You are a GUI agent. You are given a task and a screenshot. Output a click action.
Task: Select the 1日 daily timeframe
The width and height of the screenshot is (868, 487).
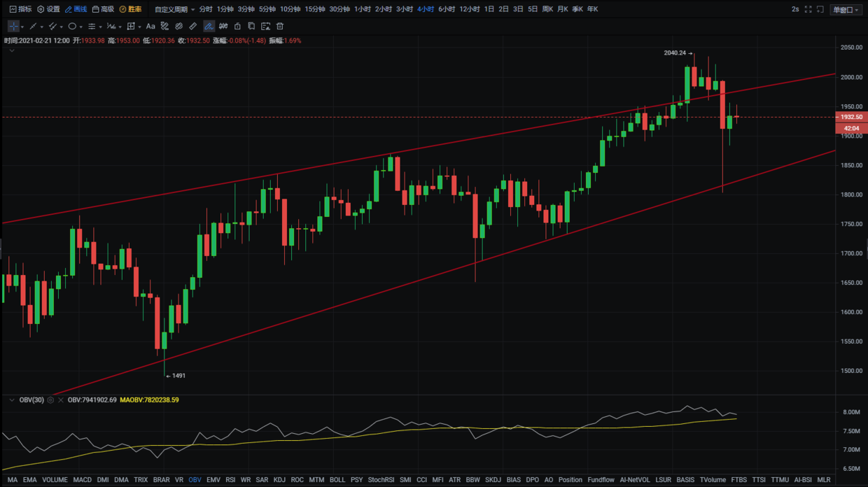pos(489,9)
